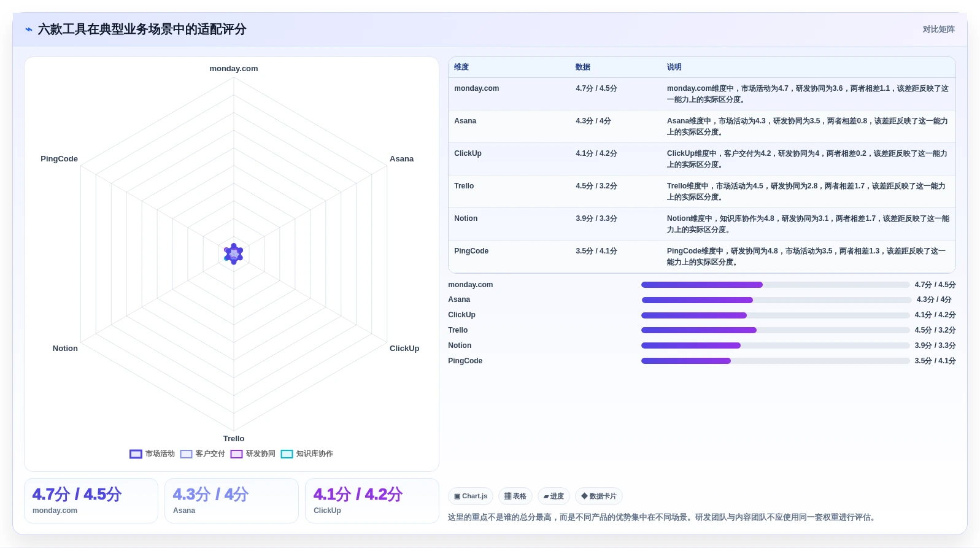Select the 数据卡片 tag chip
The width and height of the screenshot is (980, 548).
[x=599, y=496]
